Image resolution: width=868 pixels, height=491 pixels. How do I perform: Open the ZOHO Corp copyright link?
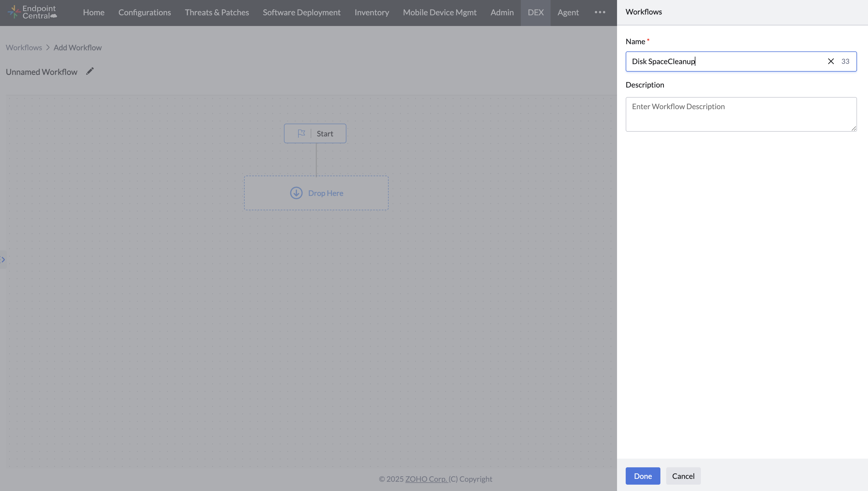[x=426, y=479]
